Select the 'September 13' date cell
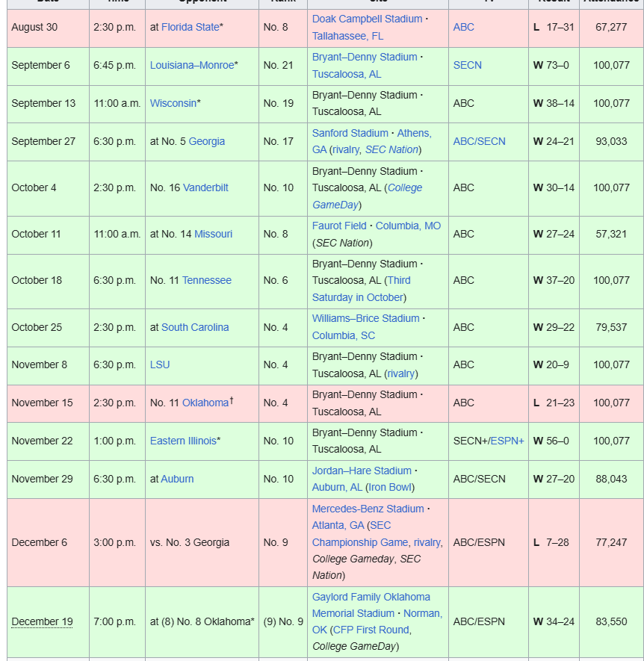 (48, 103)
